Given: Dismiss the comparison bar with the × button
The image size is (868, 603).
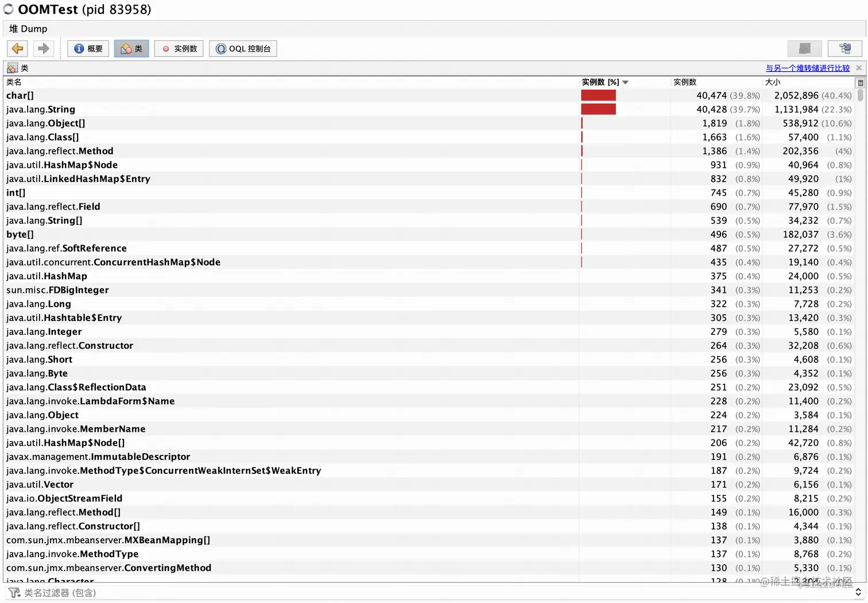Looking at the screenshot, I should tap(859, 68).
